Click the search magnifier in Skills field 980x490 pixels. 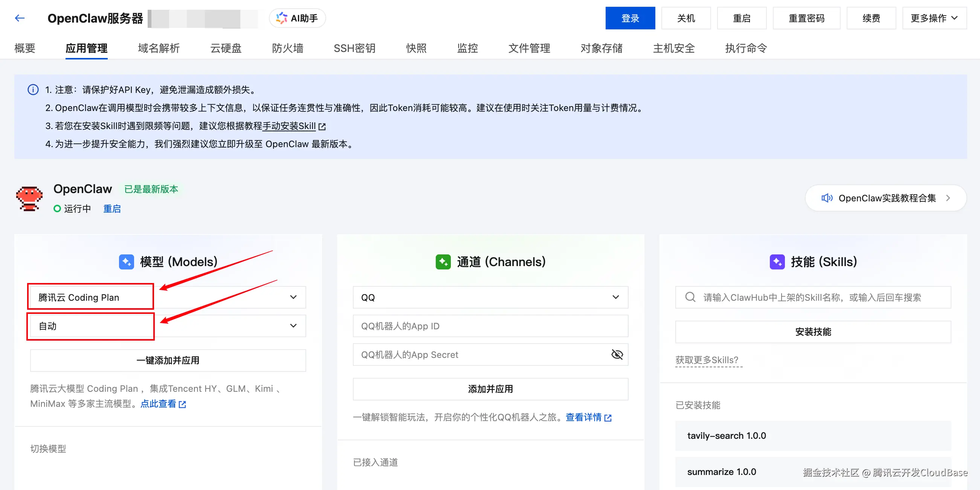click(x=690, y=297)
